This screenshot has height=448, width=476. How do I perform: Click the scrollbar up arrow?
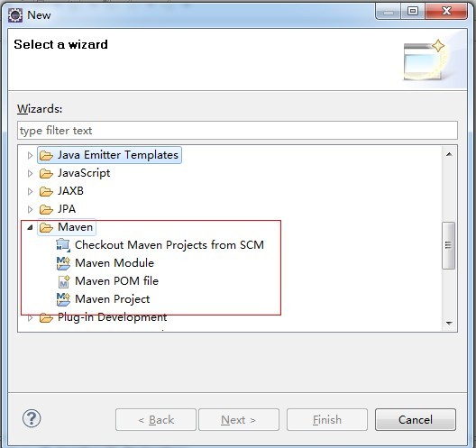pyautogui.click(x=449, y=154)
